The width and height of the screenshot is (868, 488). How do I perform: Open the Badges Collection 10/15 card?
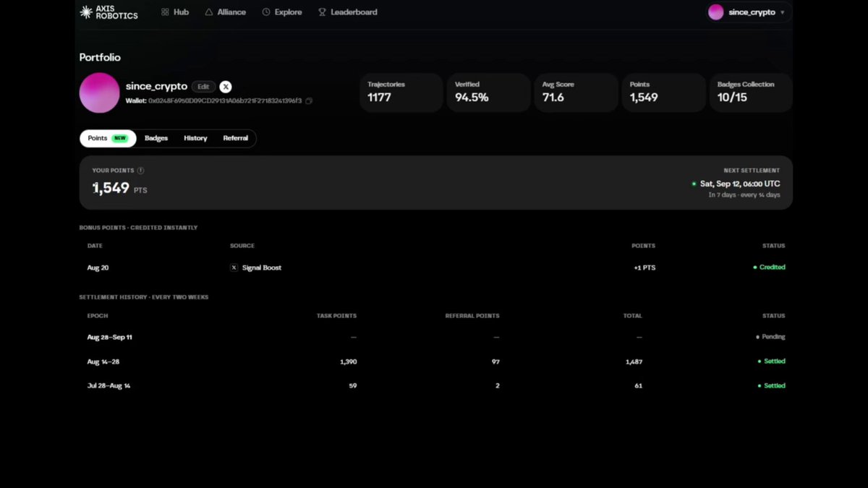tap(751, 93)
